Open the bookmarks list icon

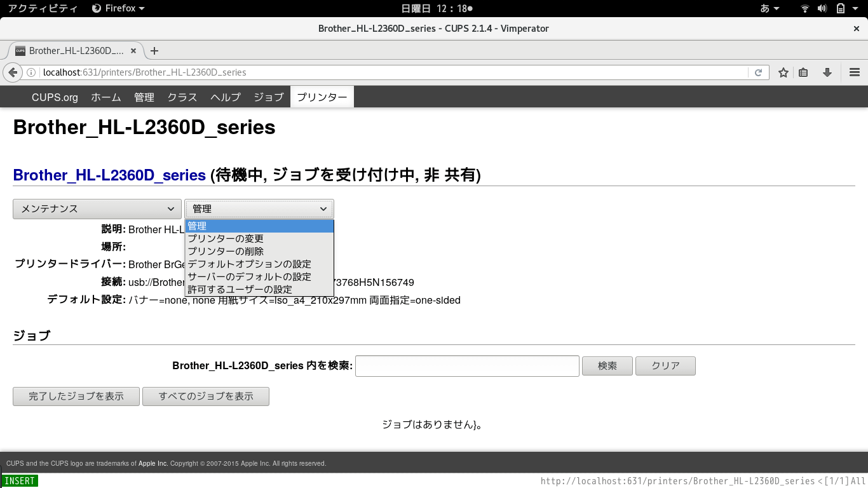(803, 72)
